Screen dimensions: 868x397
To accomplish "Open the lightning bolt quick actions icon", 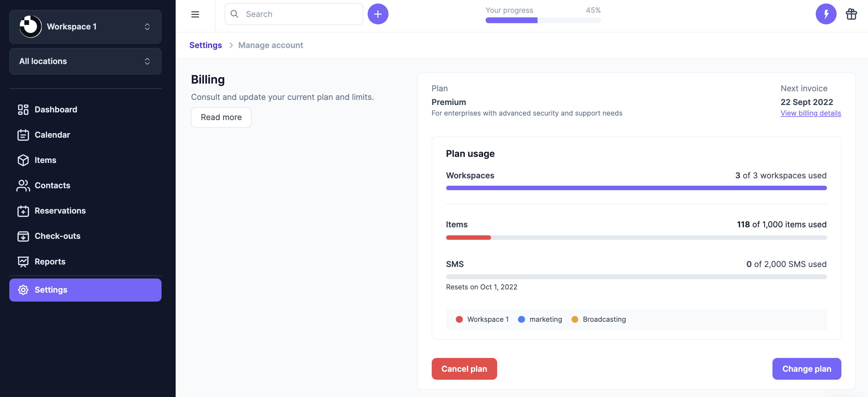I will point(826,14).
